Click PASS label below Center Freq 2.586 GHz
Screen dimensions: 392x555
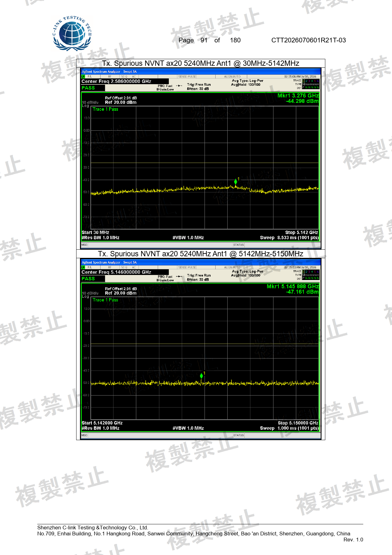pyautogui.click(x=88, y=88)
